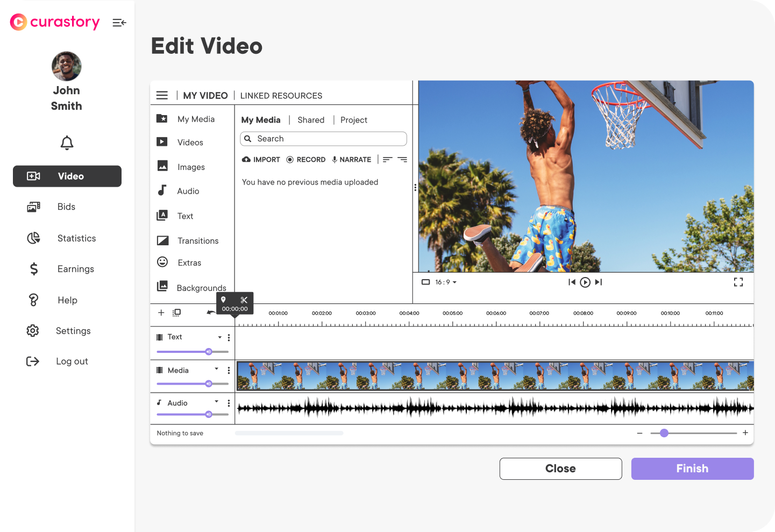
Task: Click the scissors cut icon on playhead
Action: (244, 300)
